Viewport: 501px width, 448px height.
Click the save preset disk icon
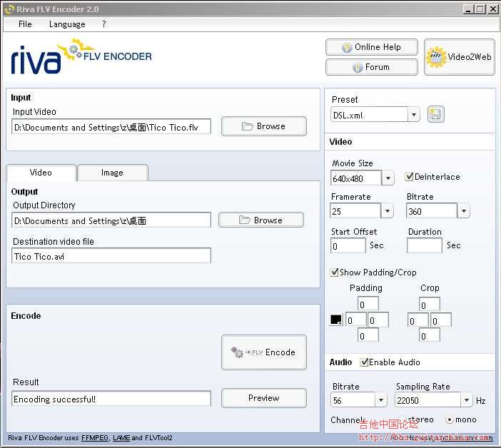tap(435, 114)
